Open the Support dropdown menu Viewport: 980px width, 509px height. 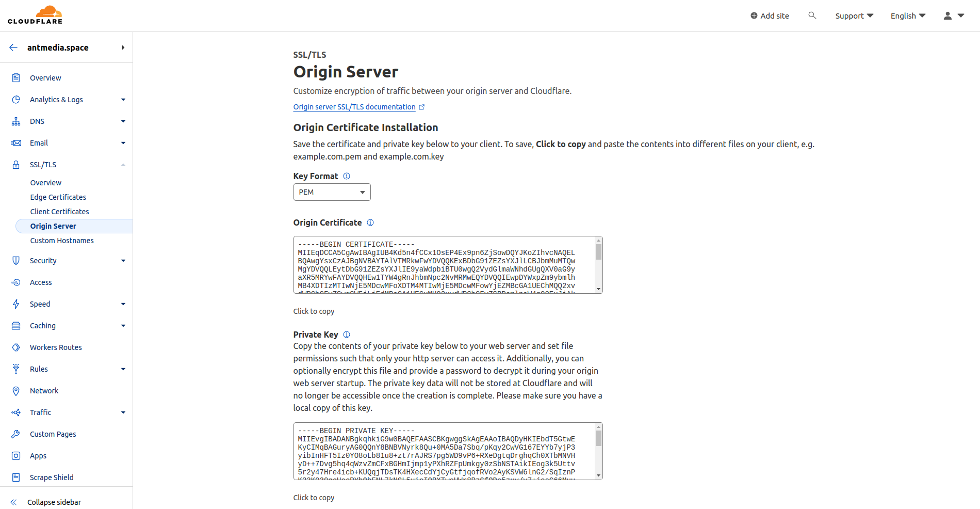[x=854, y=16]
